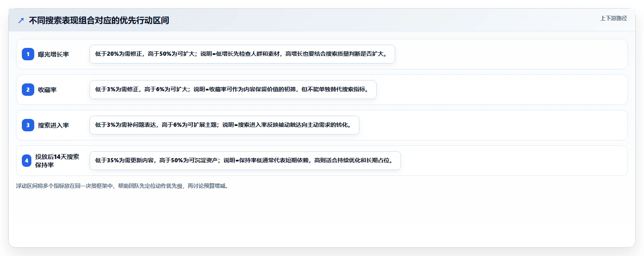Open the description box starting 低于3%为需补问题表达
This screenshot has height=256, width=644.
point(224,125)
